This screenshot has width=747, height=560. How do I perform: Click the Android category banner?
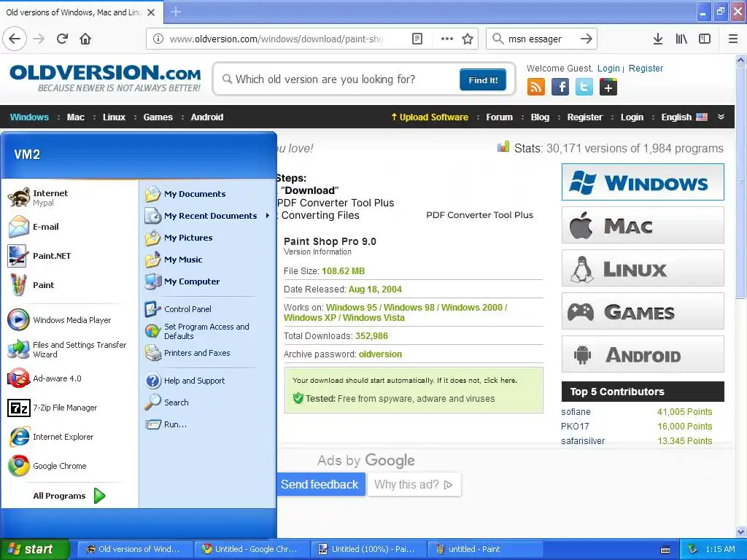[x=643, y=354]
